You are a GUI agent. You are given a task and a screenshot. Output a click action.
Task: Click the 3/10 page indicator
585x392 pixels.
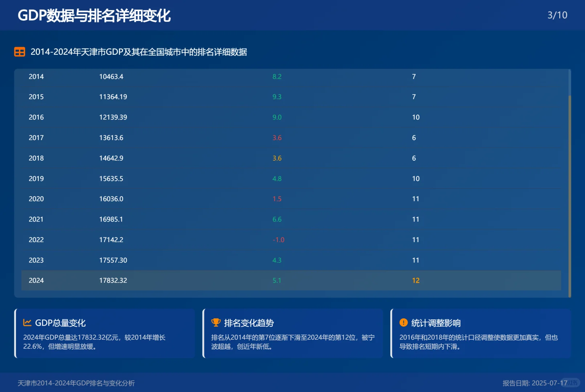[x=557, y=15]
